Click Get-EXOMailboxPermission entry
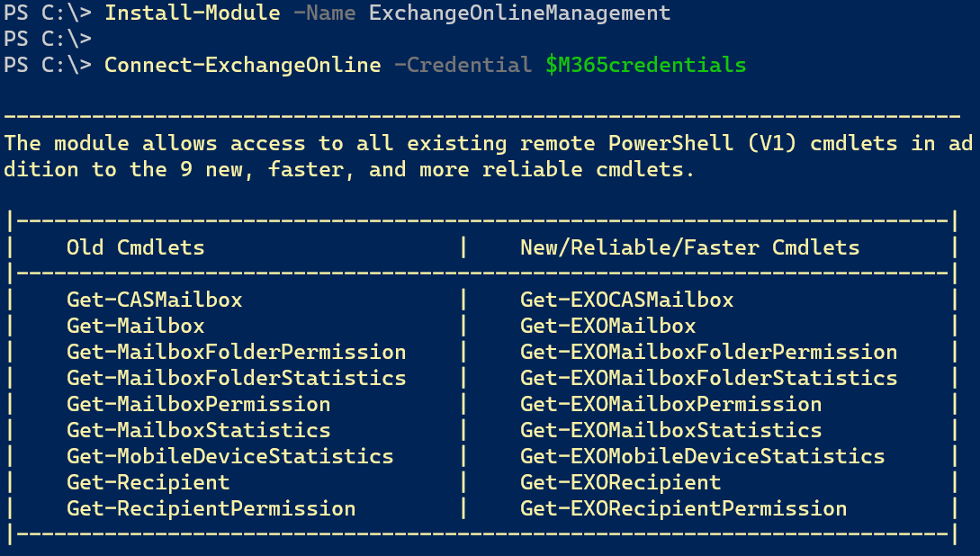 click(670, 404)
